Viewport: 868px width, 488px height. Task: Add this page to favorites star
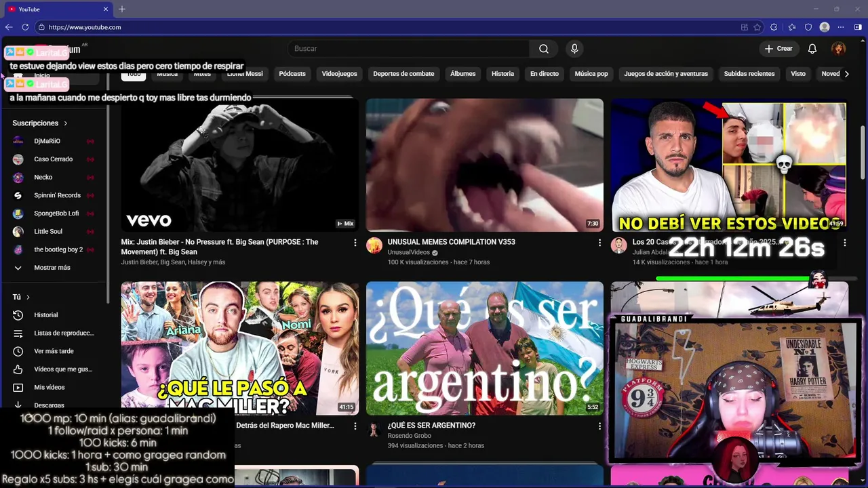[757, 27]
